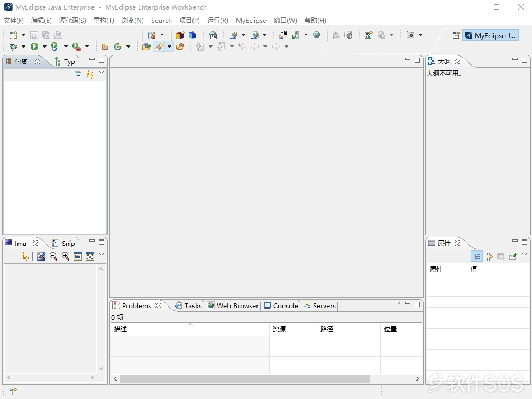The height and width of the screenshot is (399, 532).
Task: Click the Open Task folder icon right of flashlight
Action: coord(180,47)
